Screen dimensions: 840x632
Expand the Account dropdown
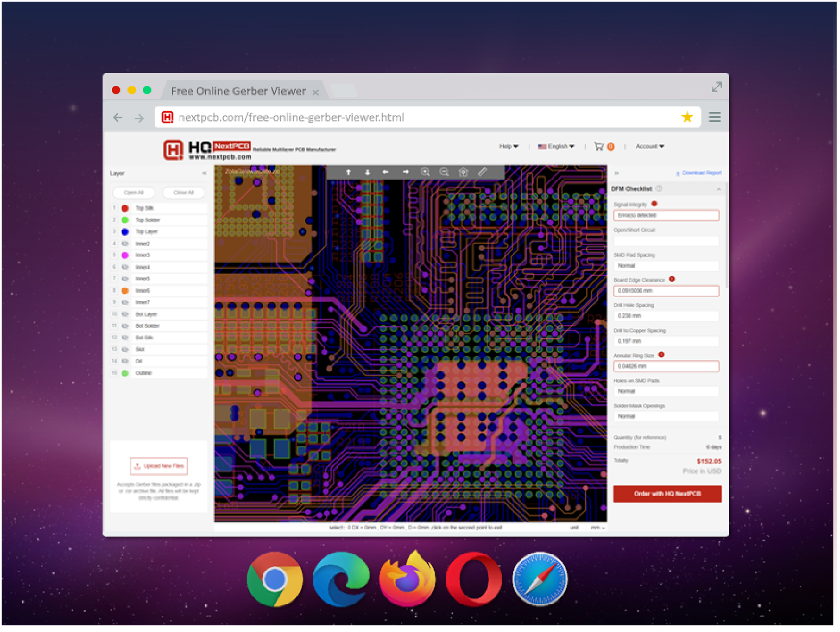649,146
